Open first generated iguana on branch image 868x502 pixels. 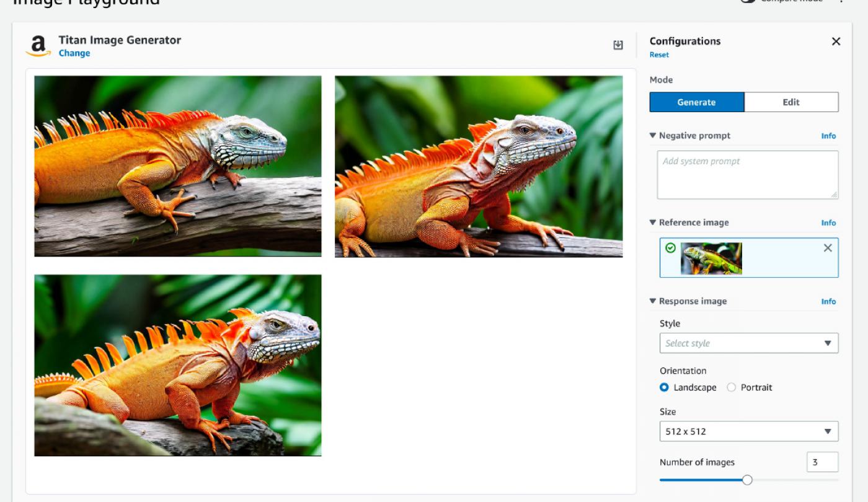pos(178,166)
